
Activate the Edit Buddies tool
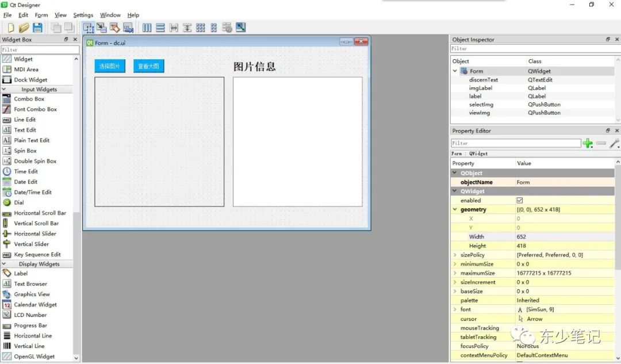(115, 27)
